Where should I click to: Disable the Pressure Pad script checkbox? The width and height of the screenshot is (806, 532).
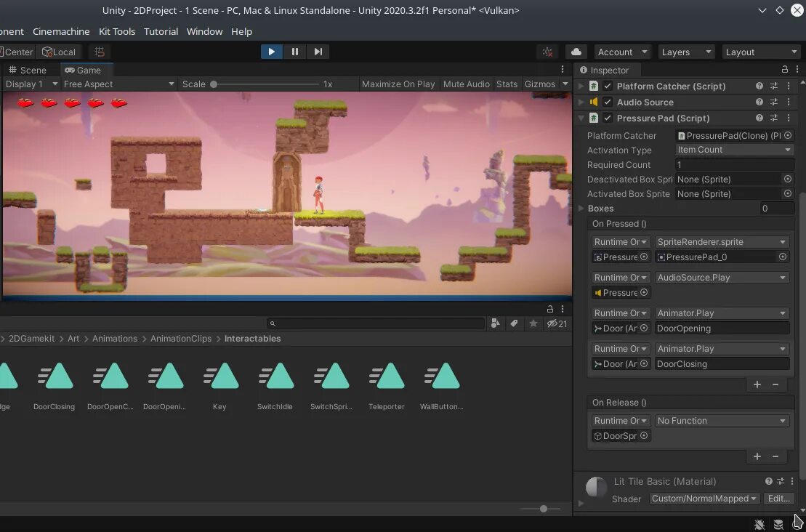[608, 118]
